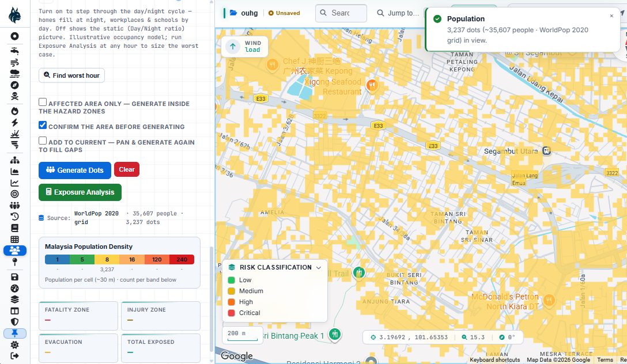Viewport: 627px width, 364px height.
Task: Select the highlighted population users tool
Action: click(15, 251)
